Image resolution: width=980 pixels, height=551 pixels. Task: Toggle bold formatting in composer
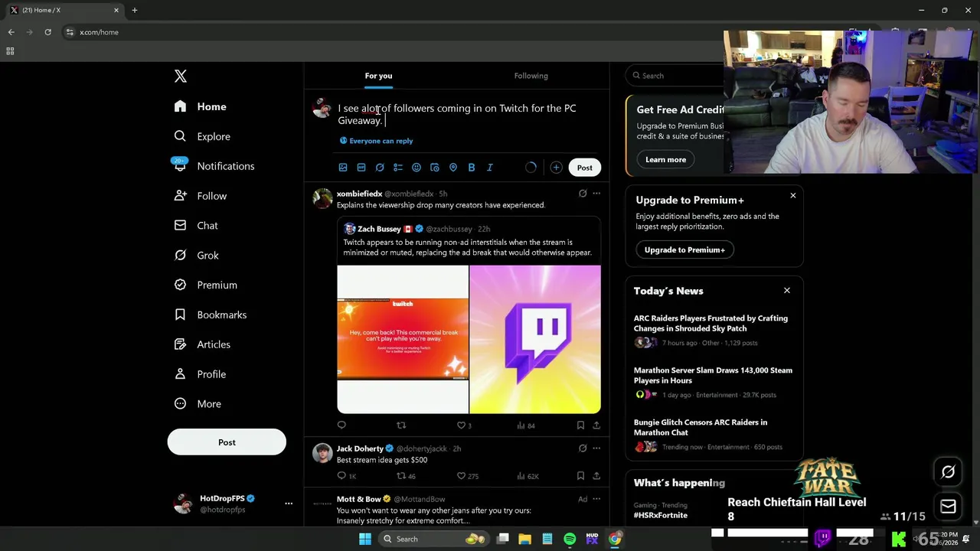(472, 168)
